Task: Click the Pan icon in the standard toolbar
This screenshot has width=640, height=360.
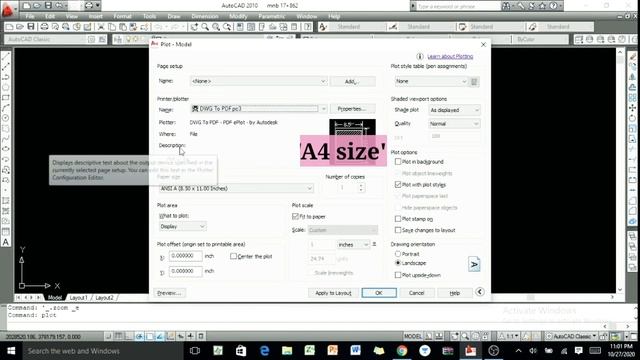Action: click(194, 27)
